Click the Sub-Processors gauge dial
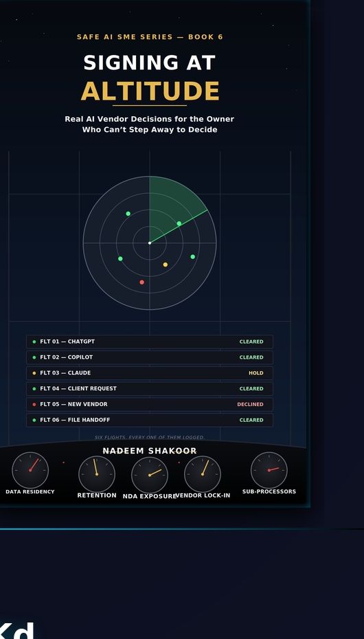 [x=269, y=470]
